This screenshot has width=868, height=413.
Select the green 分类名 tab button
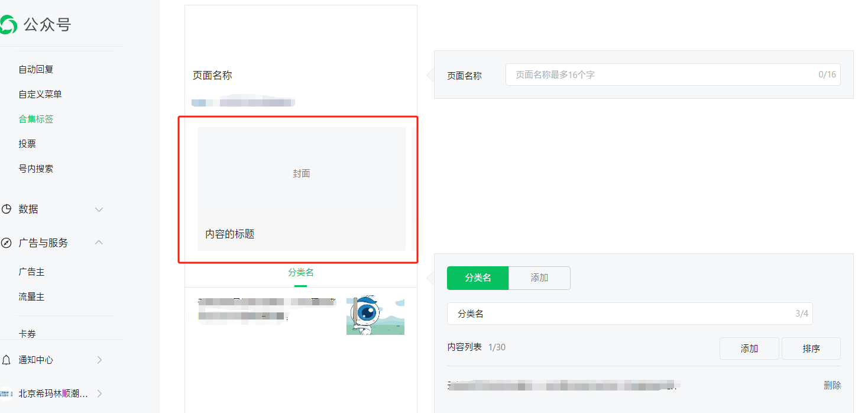click(478, 278)
